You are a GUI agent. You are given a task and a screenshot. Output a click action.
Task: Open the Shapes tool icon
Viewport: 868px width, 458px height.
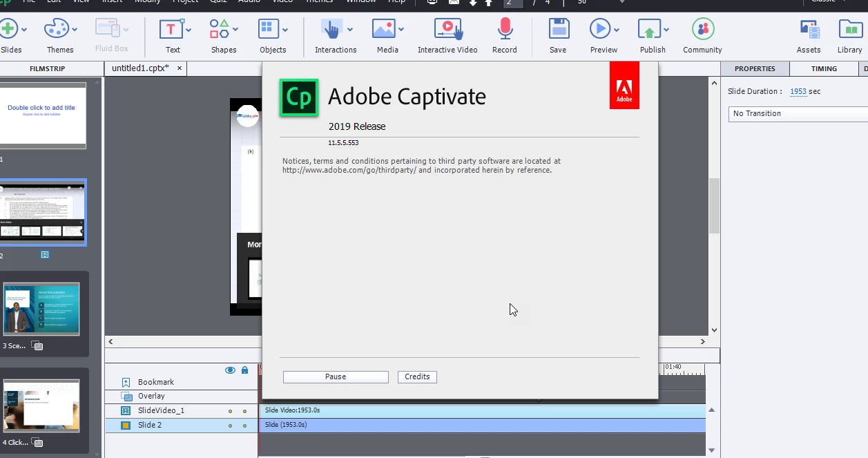pos(220,29)
